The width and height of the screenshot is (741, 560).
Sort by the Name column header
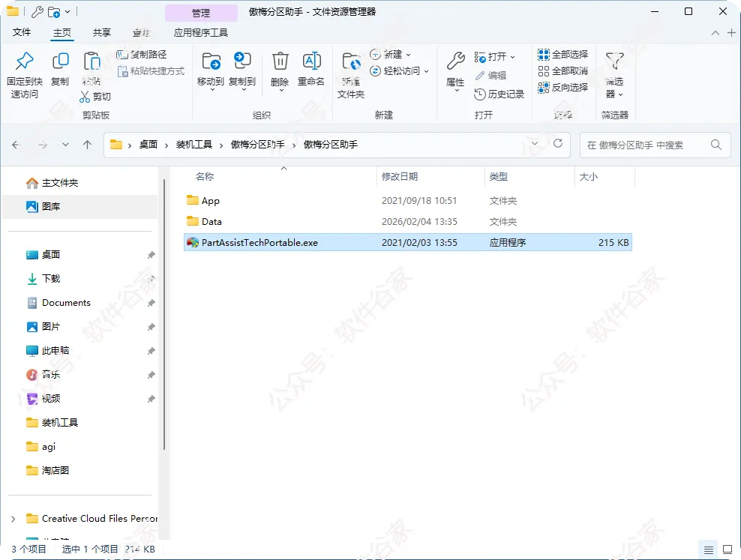(x=205, y=177)
